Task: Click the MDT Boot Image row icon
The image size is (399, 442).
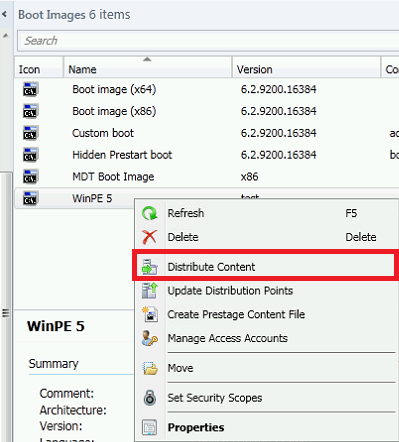Action: point(30,177)
